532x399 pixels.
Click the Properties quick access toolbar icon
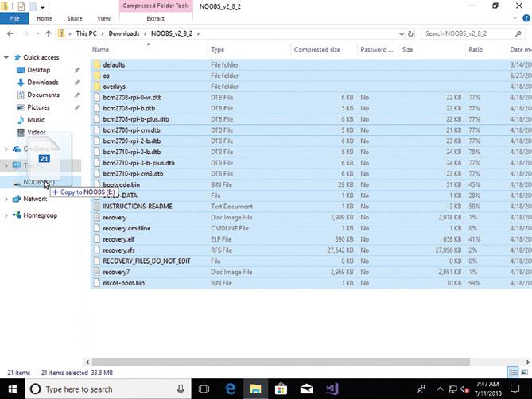tap(21, 6)
